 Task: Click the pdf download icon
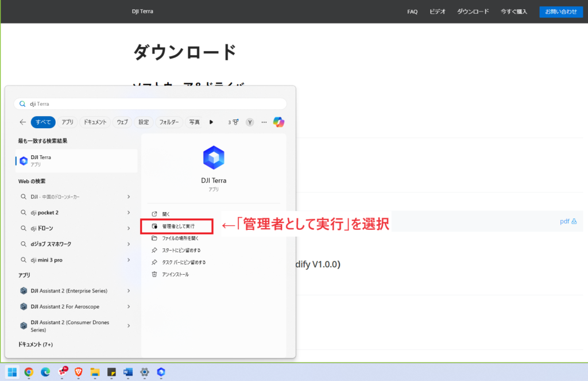[x=574, y=221]
